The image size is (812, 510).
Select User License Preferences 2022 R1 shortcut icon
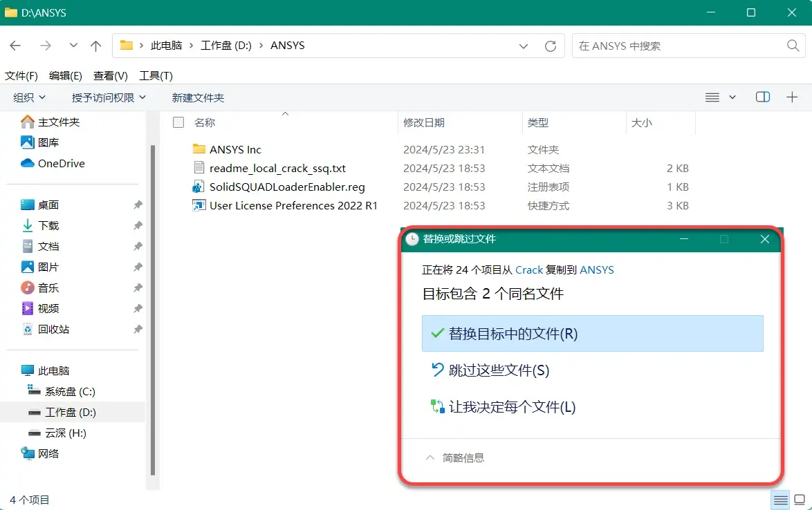point(199,205)
